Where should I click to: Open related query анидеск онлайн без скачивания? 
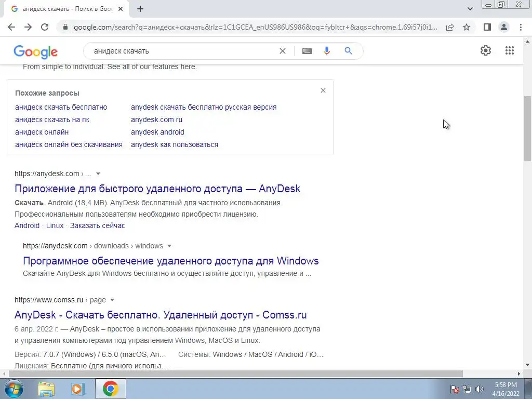click(69, 144)
